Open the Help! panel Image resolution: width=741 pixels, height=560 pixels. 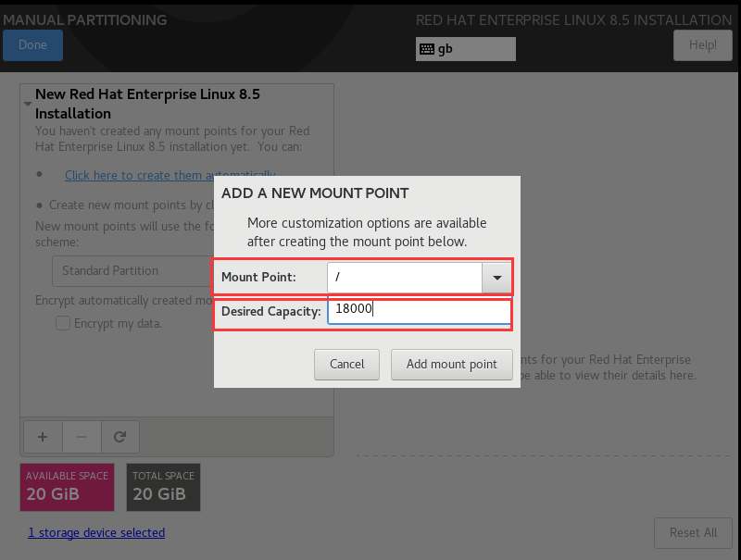702,44
